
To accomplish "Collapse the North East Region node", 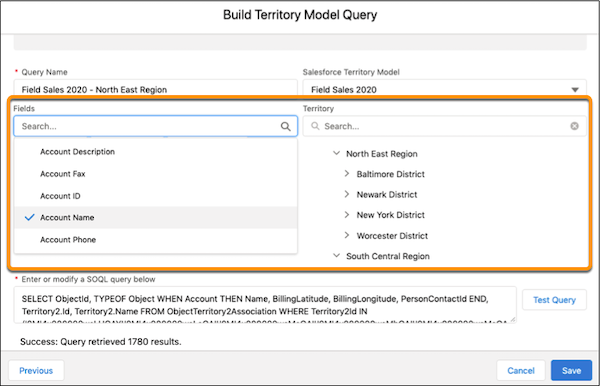I will click(336, 153).
